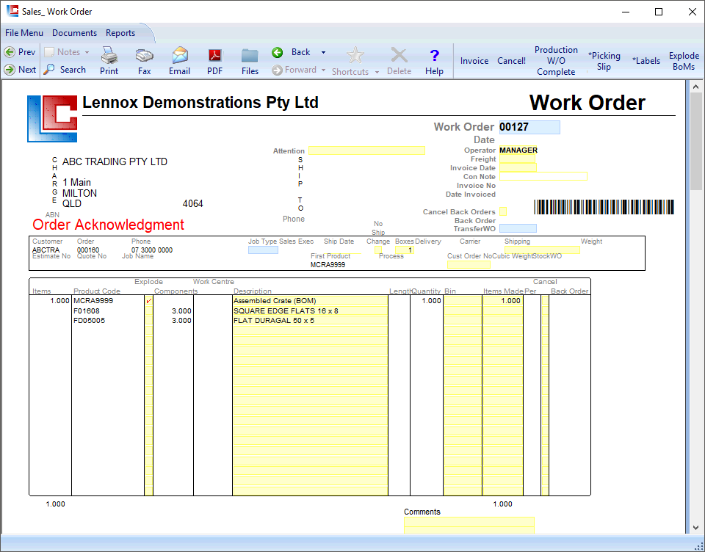Click the Attention input field
This screenshot has width=705, height=552.
tap(366, 151)
